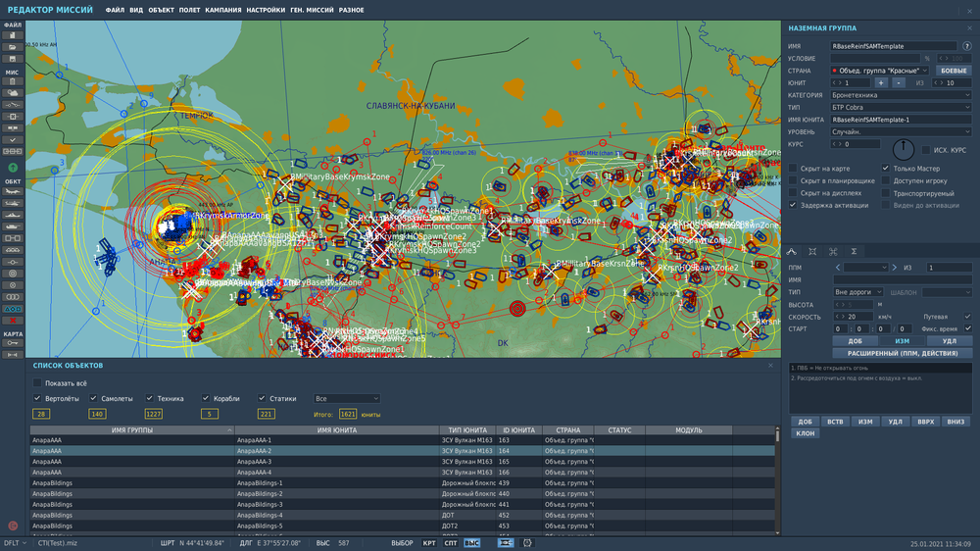Click the save mission disk icon
This screenshot has width=980, height=551.
[13, 58]
